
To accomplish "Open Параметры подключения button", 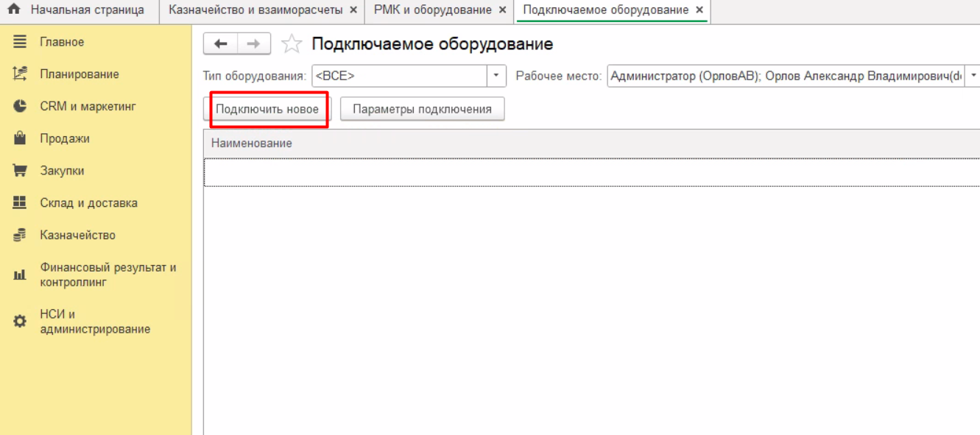I will pyautogui.click(x=422, y=109).
